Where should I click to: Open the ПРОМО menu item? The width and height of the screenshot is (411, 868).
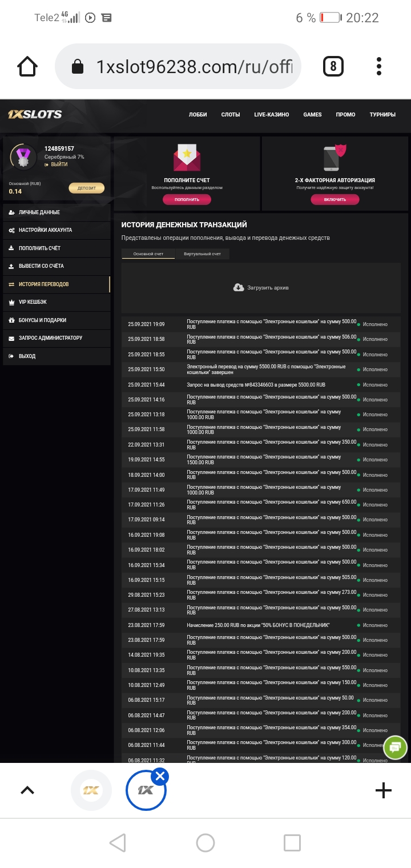[x=345, y=114]
